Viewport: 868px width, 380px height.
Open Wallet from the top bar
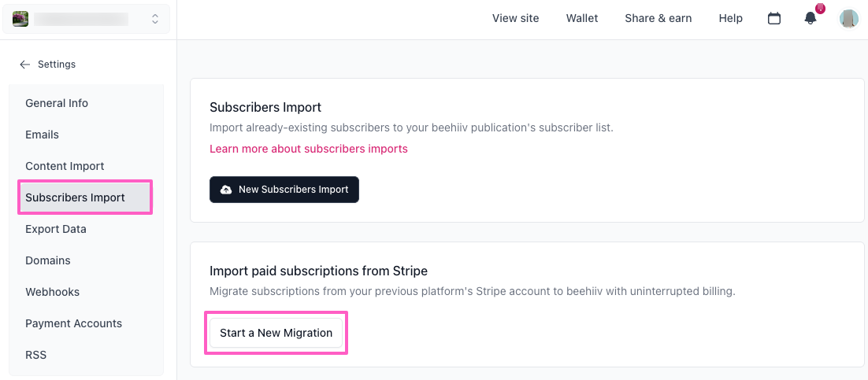click(x=582, y=18)
